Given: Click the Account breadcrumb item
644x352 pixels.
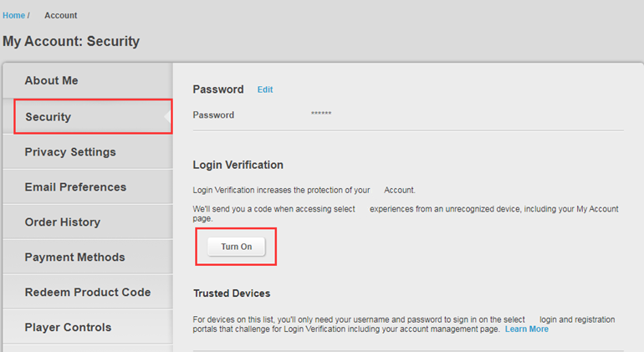Looking at the screenshot, I should (x=60, y=15).
